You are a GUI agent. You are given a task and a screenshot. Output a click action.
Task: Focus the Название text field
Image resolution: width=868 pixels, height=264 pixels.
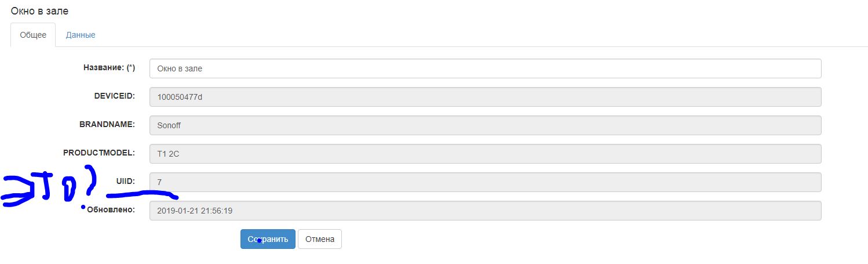pyautogui.click(x=485, y=68)
